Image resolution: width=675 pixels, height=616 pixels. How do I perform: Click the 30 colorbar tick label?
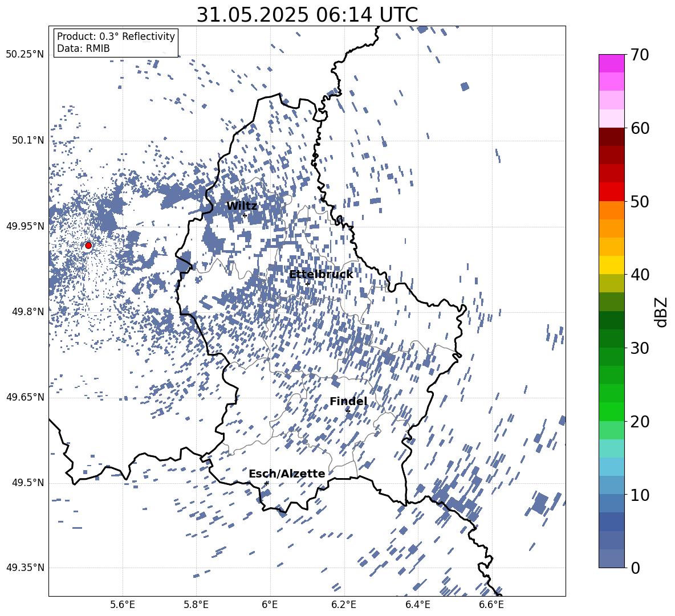(x=640, y=348)
